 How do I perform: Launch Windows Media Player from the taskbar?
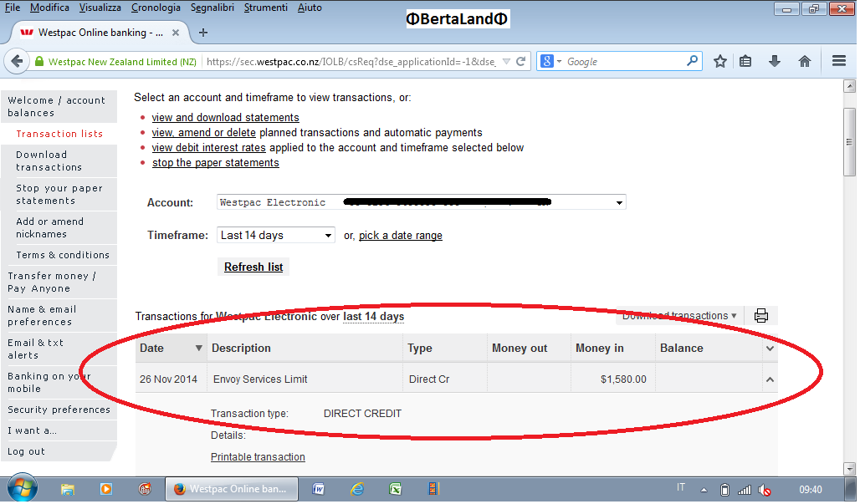(x=106, y=489)
